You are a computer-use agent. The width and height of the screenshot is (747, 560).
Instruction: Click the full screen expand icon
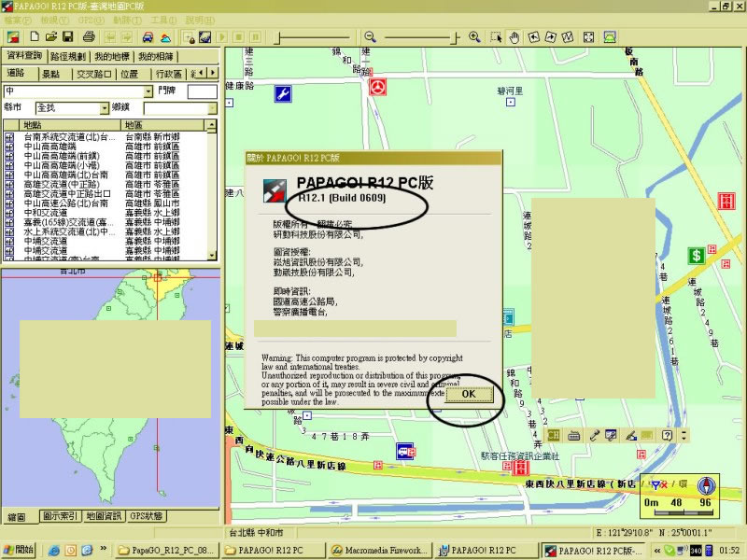click(x=589, y=37)
